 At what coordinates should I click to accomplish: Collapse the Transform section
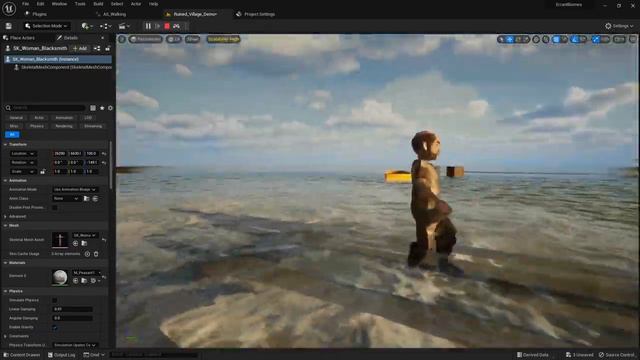[5, 144]
